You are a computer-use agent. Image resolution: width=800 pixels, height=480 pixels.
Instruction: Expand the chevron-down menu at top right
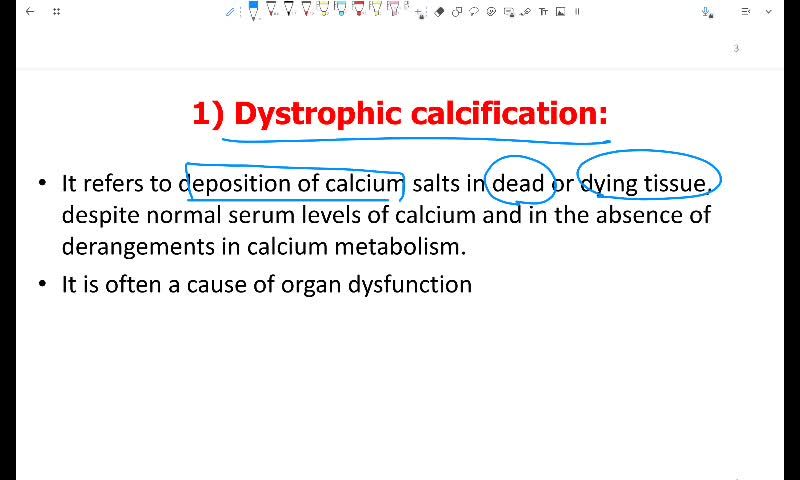768,11
